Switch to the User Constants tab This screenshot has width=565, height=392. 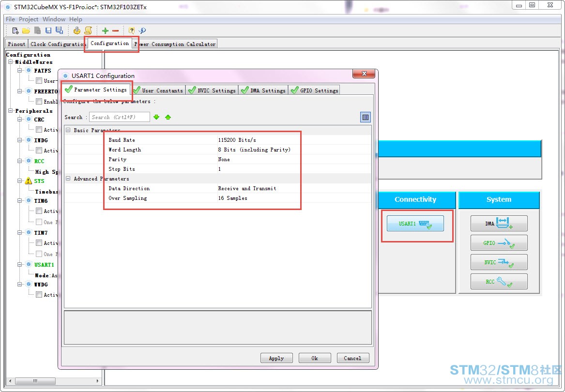(158, 90)
